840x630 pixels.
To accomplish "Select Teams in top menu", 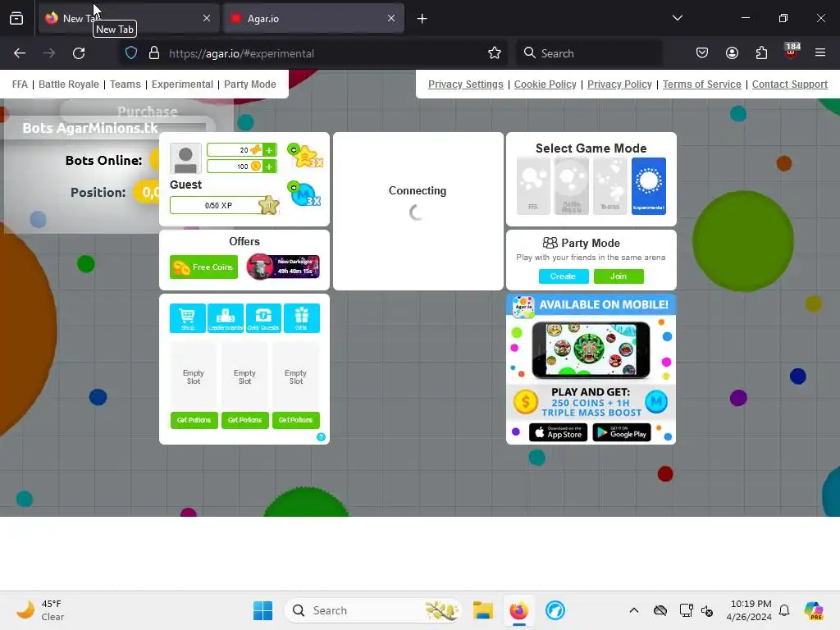I will click(x=126, y=84).
